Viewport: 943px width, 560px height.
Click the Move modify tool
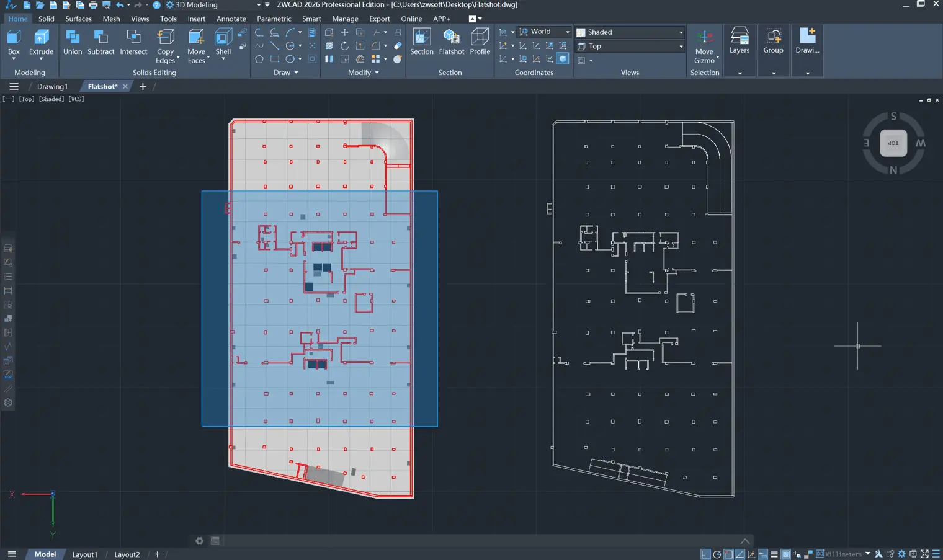(x=344, y=32)
